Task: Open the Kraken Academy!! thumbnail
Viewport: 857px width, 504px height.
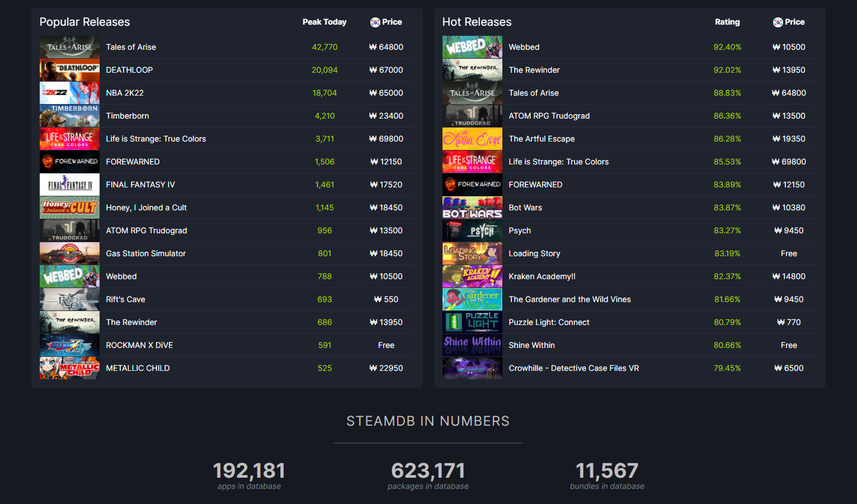Action: (x=472, y=276)
